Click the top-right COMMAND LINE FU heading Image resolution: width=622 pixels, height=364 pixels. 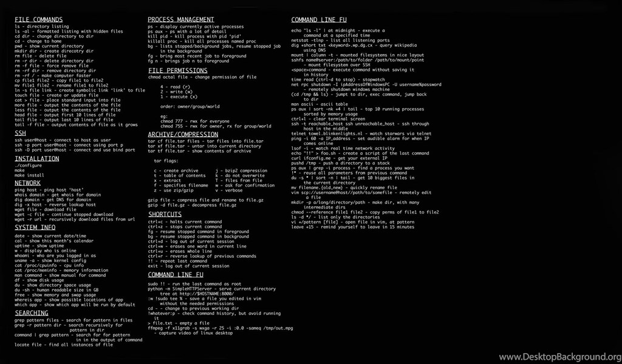point(319,19)
